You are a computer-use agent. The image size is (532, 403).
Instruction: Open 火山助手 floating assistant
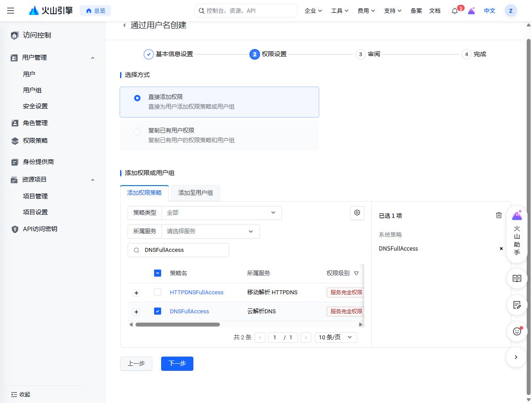(x=517, y=234)
